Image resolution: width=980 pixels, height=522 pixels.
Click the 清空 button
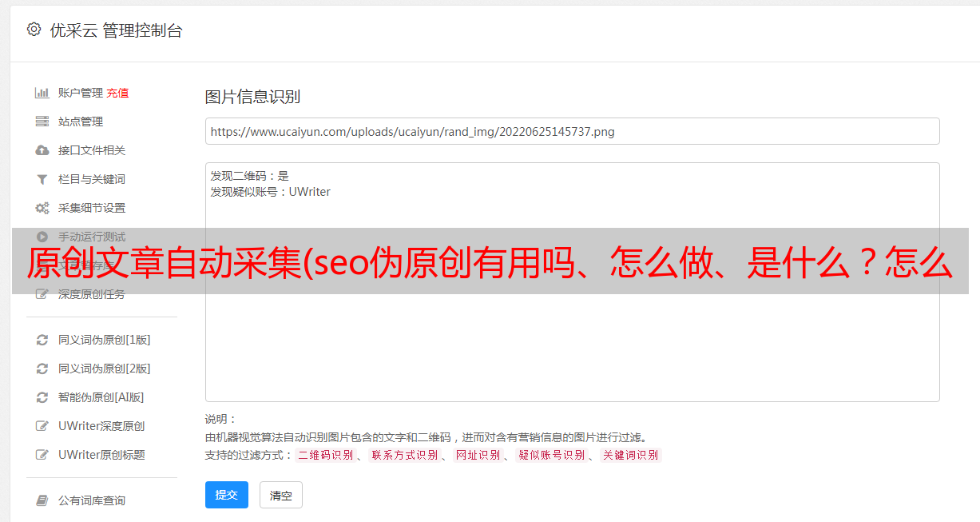click(x=281, y=496)
